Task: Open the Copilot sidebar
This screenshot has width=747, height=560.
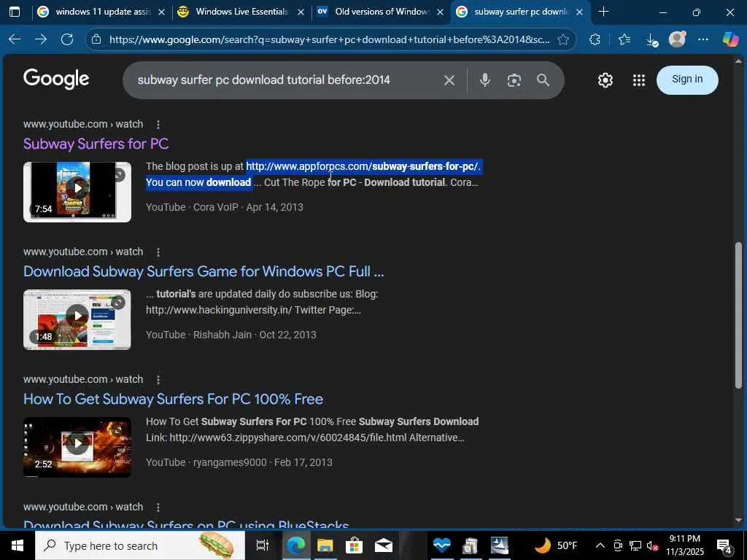Action: pos(730,39)
